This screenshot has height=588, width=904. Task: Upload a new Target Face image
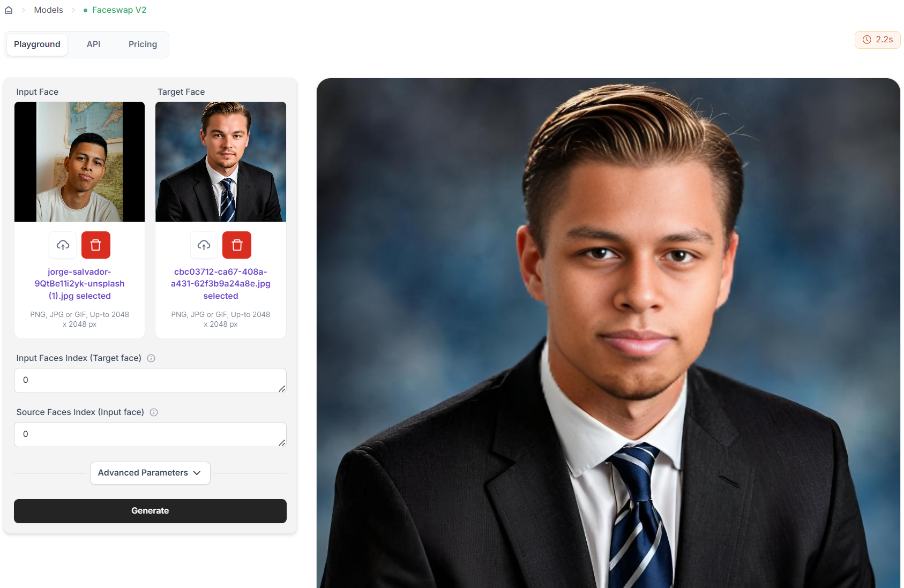204,245
